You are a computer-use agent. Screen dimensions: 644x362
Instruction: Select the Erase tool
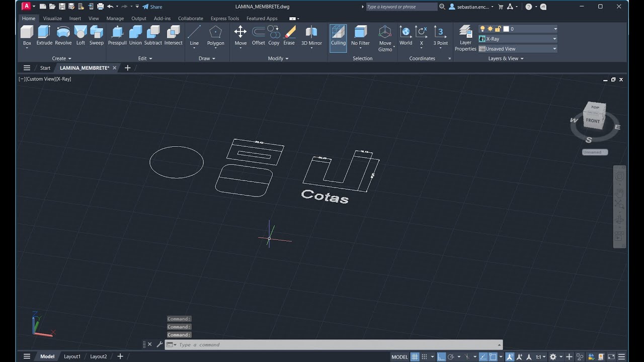[x=289, y=36]
